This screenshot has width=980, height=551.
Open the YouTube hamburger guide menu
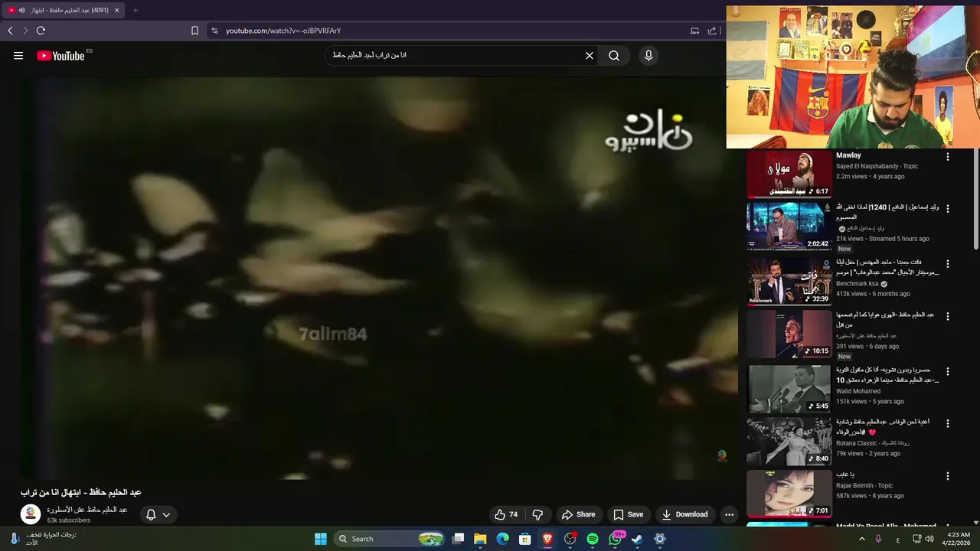[x=18, y=56]
